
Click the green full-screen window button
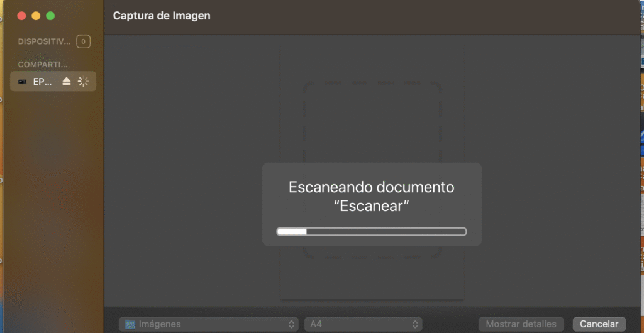[x=51, y=16]
